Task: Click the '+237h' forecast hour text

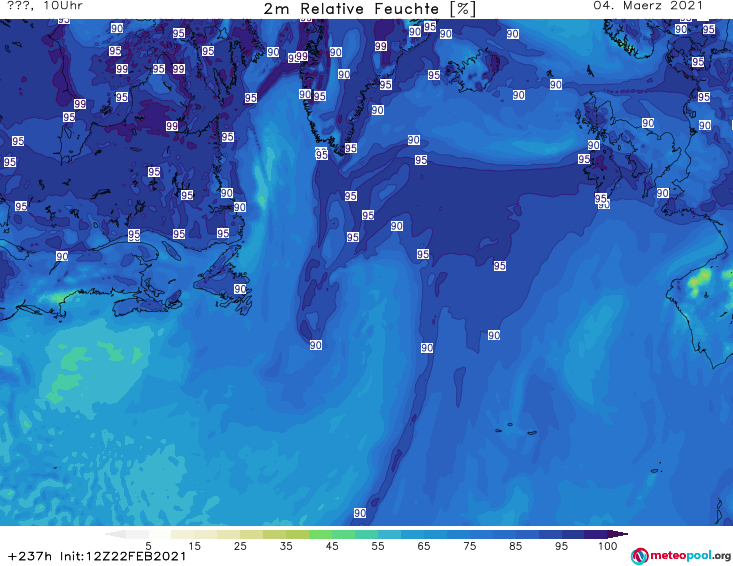Action: [x=30, y=556]
